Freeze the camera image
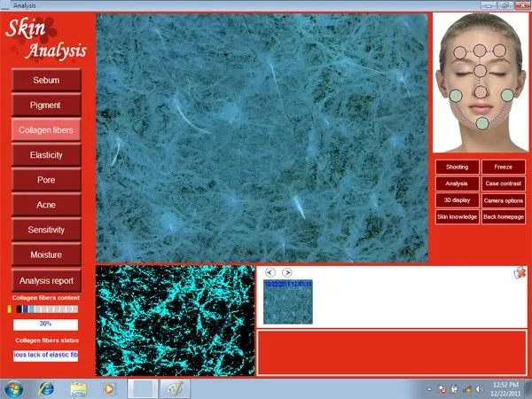532x399 pixels. tap(503, 167)
